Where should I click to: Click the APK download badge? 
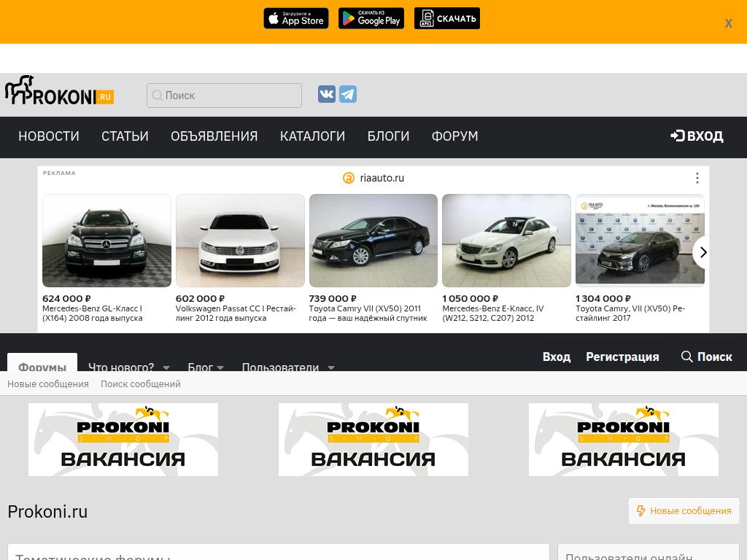[446, 18]
